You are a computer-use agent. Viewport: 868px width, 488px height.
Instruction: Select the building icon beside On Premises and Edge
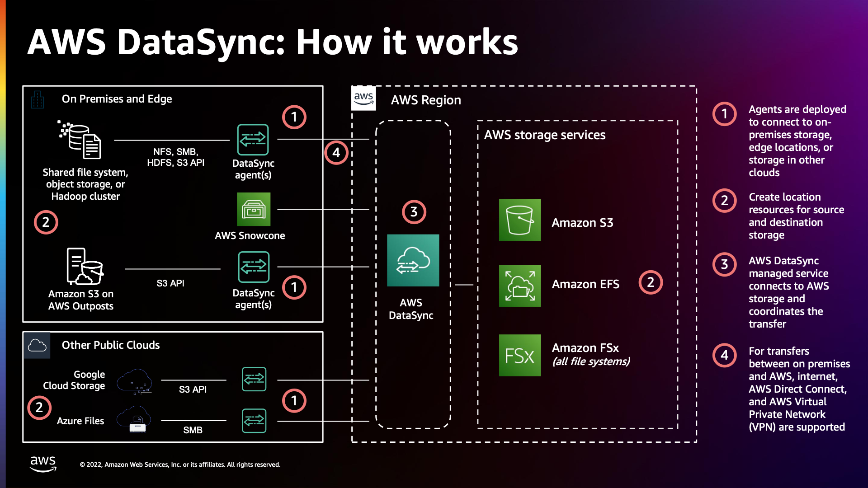point(38,99)
